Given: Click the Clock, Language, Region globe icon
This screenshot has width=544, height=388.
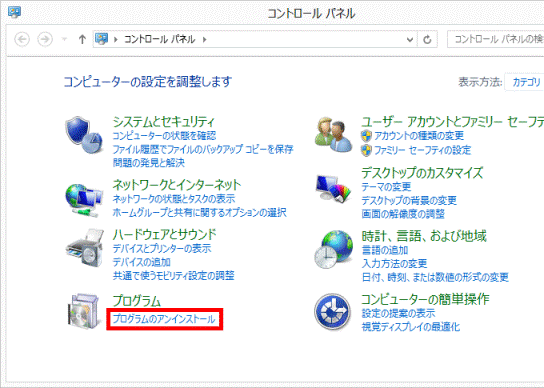Looking at the screenshot, I should (x=333, y=249).
